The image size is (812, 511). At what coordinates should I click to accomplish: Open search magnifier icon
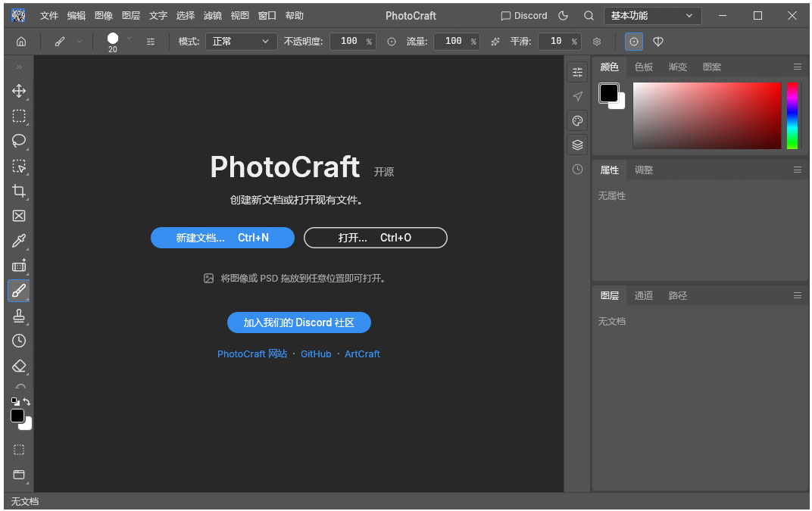click(x=589, y=16)
